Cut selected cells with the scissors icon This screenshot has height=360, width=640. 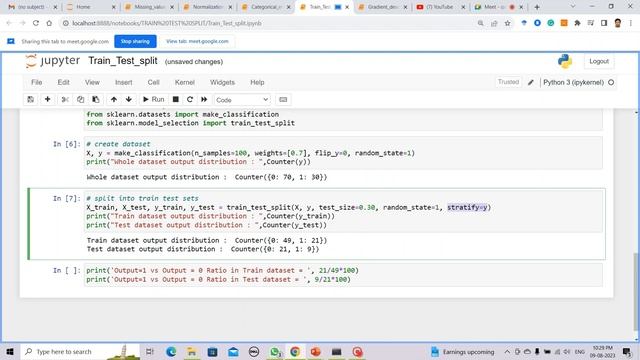65,100
